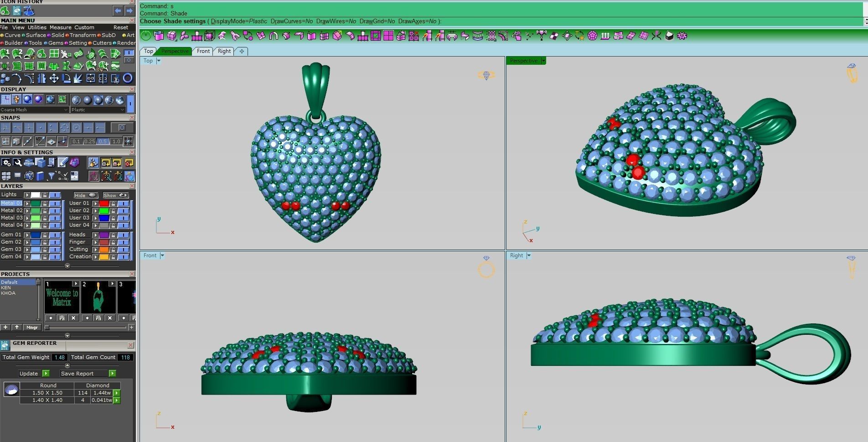Screen dimensions: 868x442
Task: Toggle the lock for Metal 01 layer
Action: pyautogui.click(x=45, y=203)
